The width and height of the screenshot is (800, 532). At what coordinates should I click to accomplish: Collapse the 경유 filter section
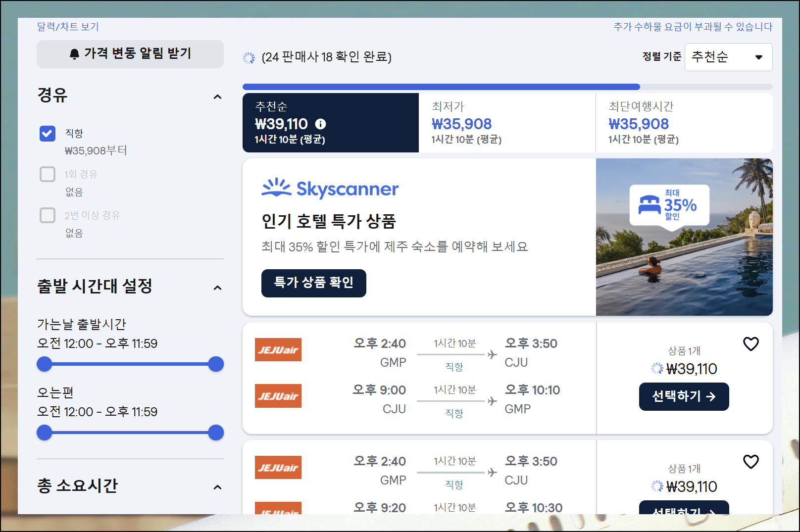pos(217,97)
